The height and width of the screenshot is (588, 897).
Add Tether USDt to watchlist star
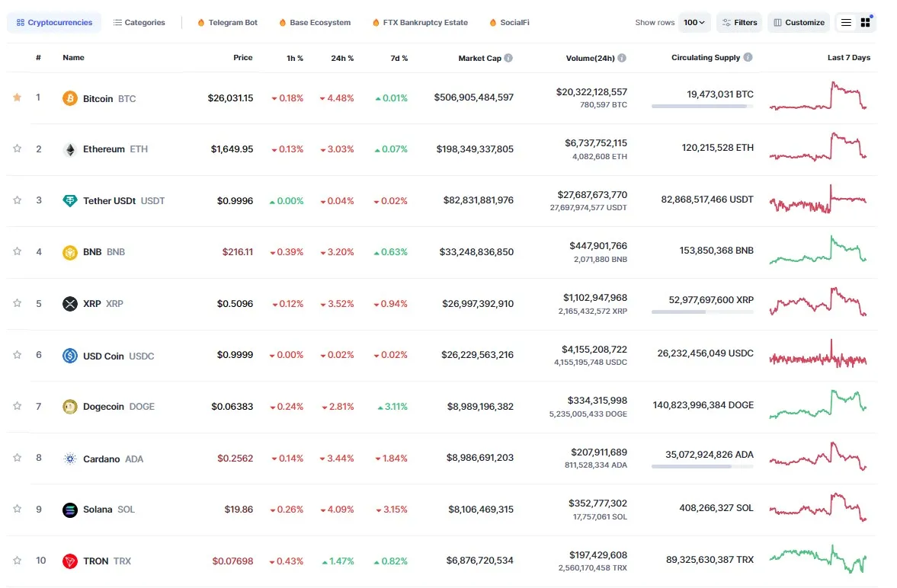pos(18,200)
